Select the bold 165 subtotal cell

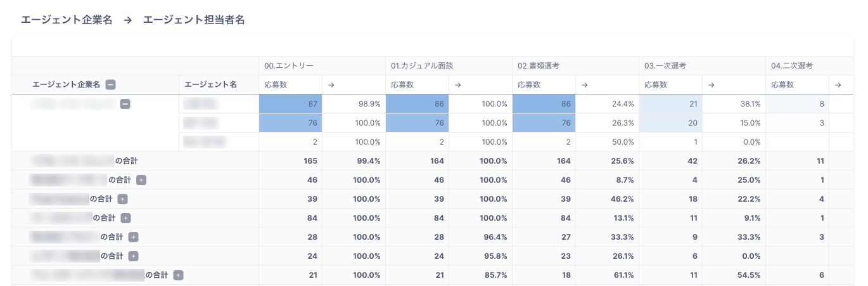[x=291, y=161]
